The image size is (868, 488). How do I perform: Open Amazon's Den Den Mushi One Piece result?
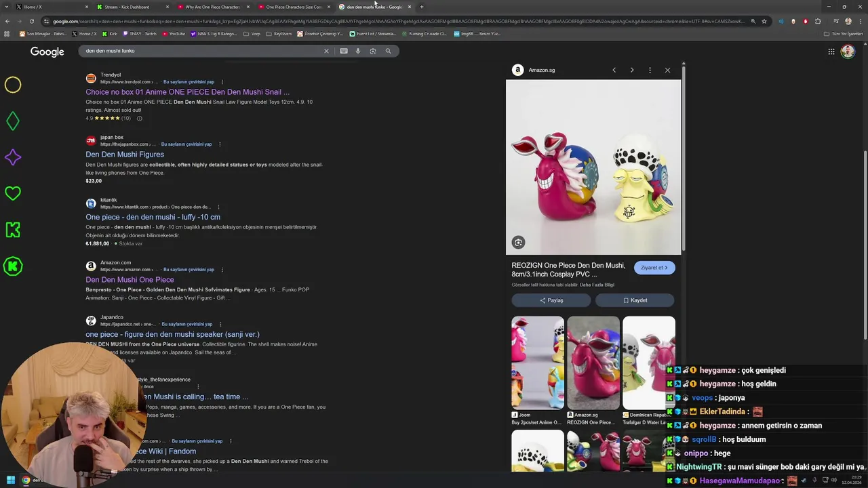(x=130, y=280)
